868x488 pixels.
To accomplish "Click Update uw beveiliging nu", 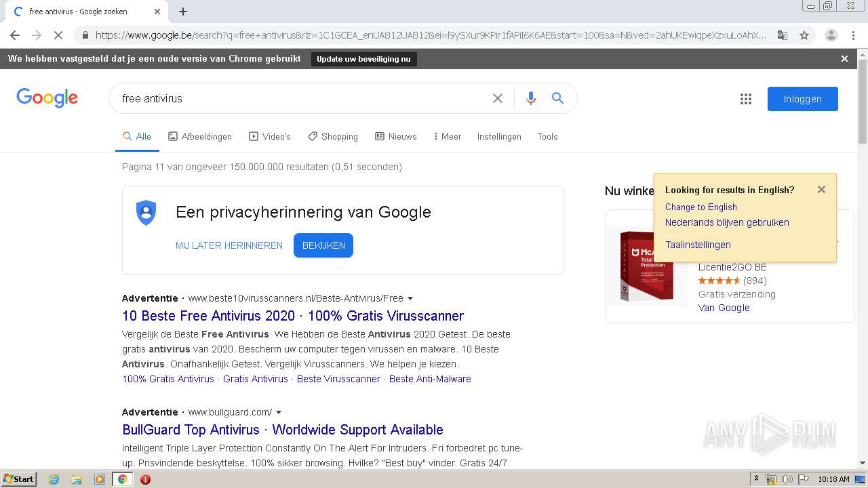I will point(363,59).
